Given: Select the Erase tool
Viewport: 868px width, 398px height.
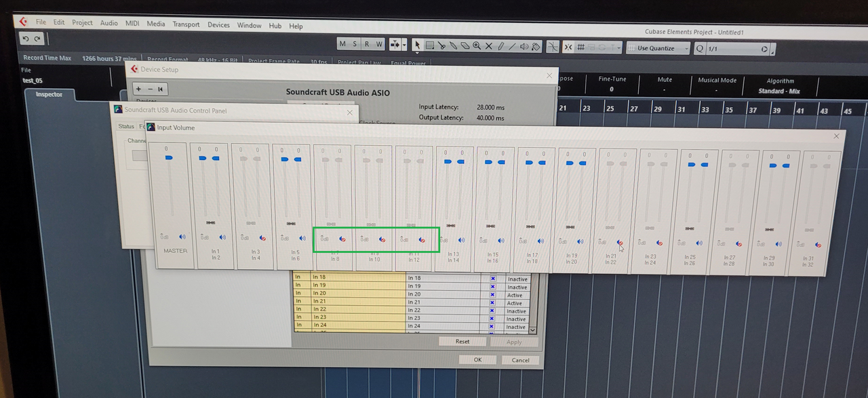Looking at the screenshot, I should tap(465, 45).
